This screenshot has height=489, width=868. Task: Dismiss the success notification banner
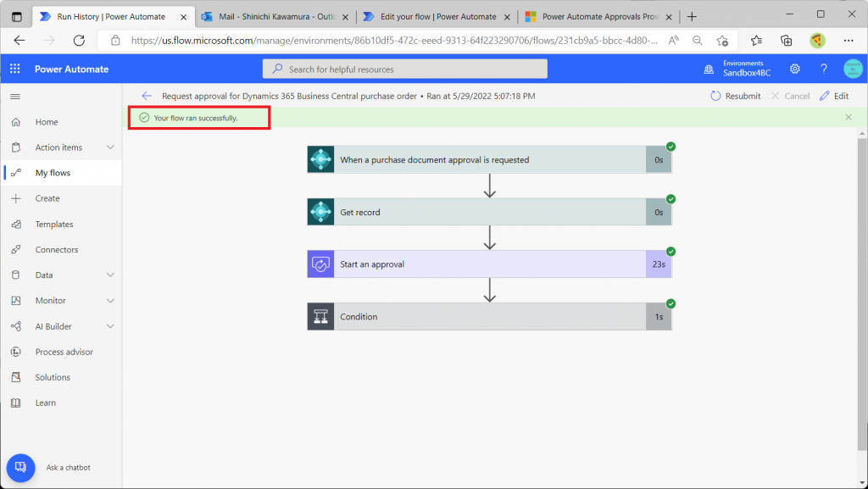click(x=848, y=117)
